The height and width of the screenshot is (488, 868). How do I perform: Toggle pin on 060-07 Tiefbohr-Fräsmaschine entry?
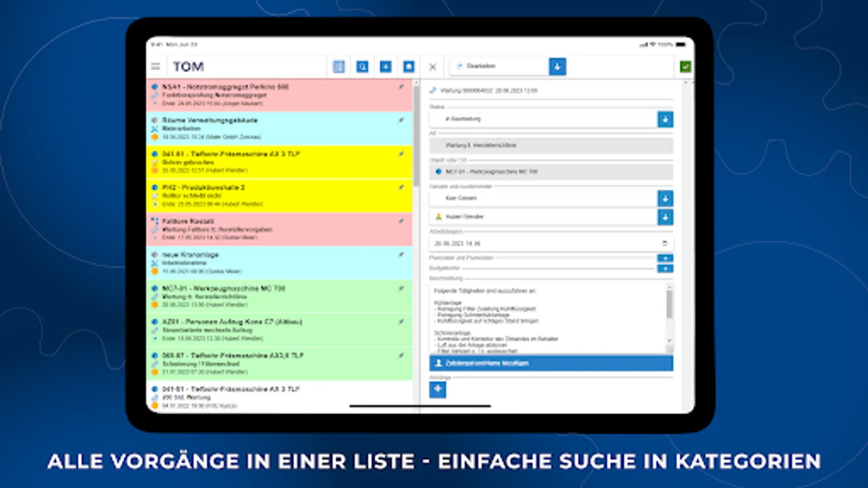click(401, 356)
